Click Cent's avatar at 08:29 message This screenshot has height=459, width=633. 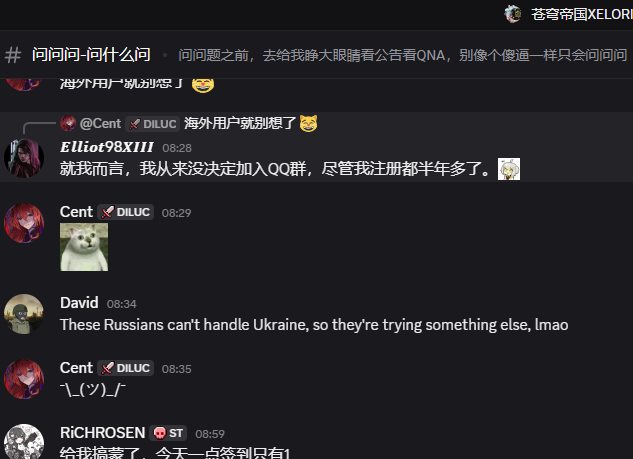(x=24, y=223)
